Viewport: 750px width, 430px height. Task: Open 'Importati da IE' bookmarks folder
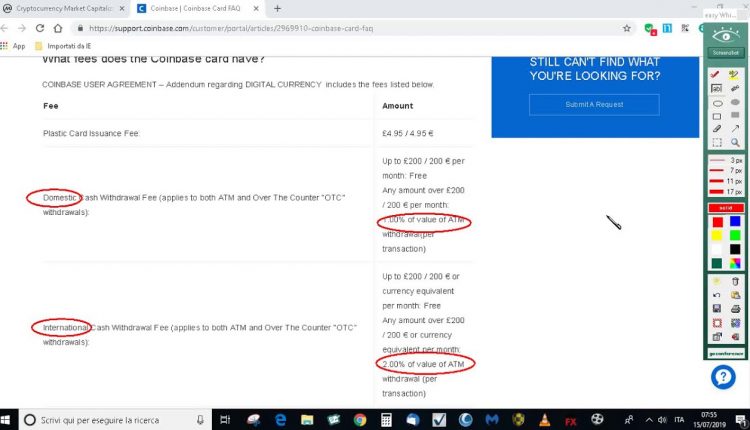click(x=63, y=46)
